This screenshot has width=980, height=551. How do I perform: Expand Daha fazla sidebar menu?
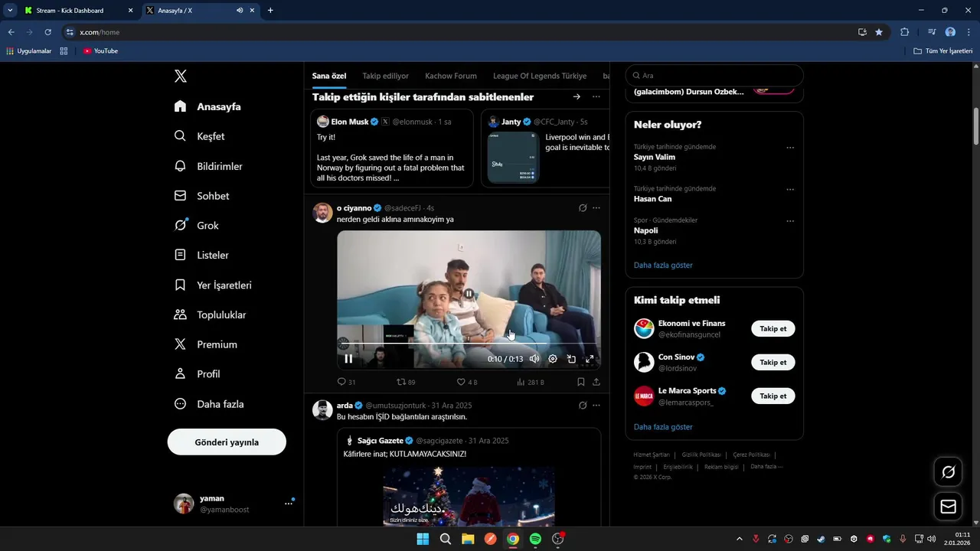pos(209,404)
